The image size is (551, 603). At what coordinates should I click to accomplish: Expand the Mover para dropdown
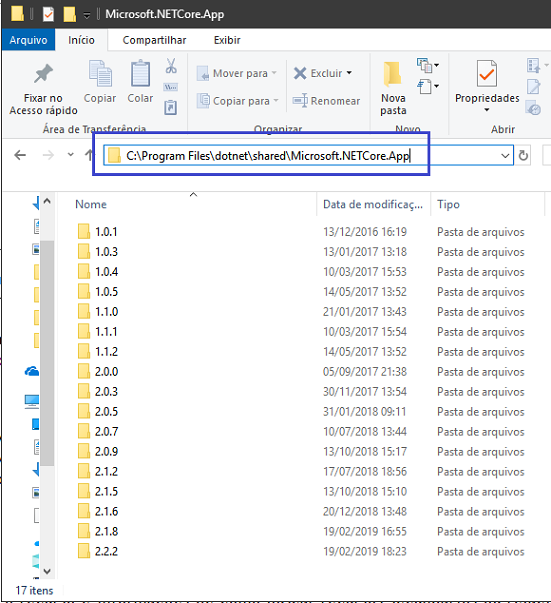tap(274, 73)
